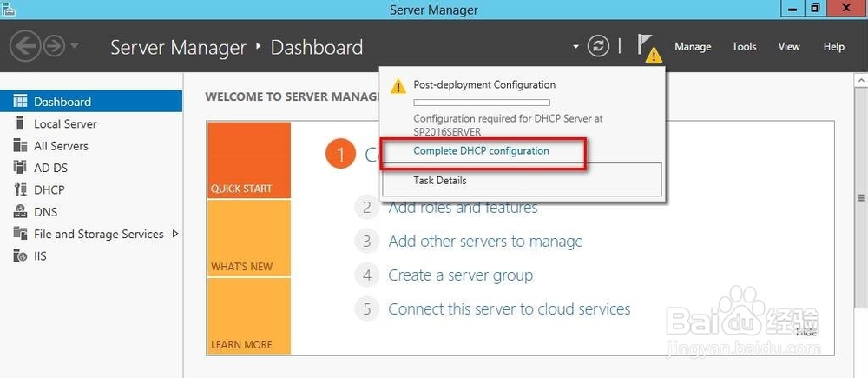Image resolution: width=868 pixels, height=378 pixels.
Task: Click the DNS role icon in sidebar
Action: pos(20,211)
